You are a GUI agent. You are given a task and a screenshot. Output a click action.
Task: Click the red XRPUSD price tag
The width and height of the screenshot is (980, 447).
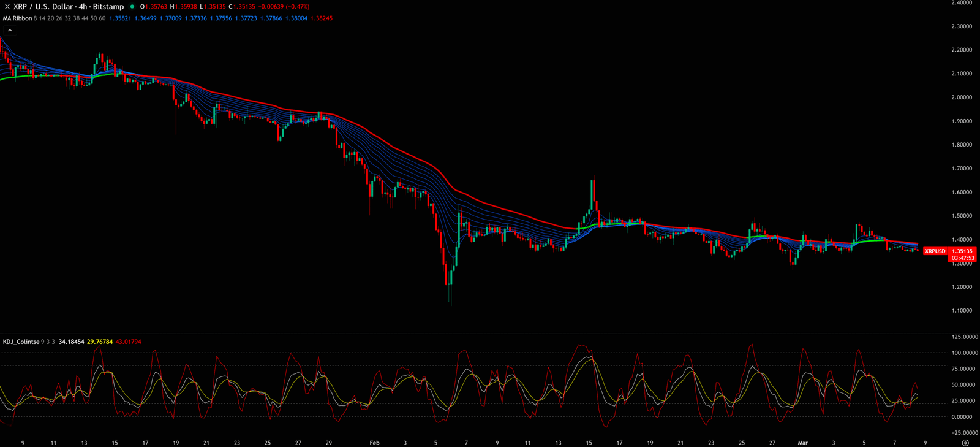(x=935, y=251)
